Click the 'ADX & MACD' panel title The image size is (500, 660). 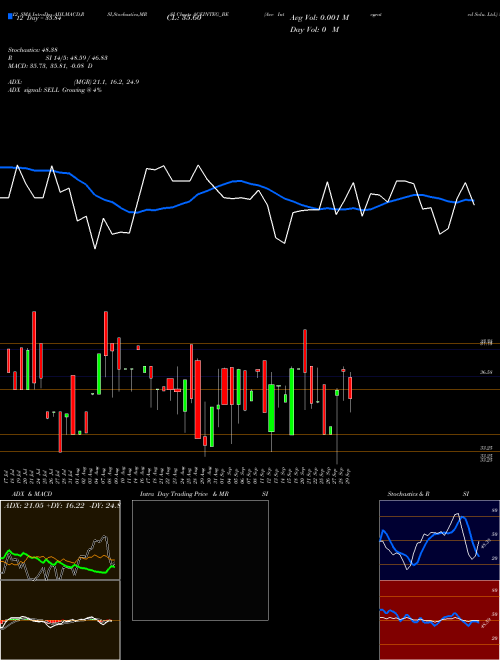coord(32,494)
